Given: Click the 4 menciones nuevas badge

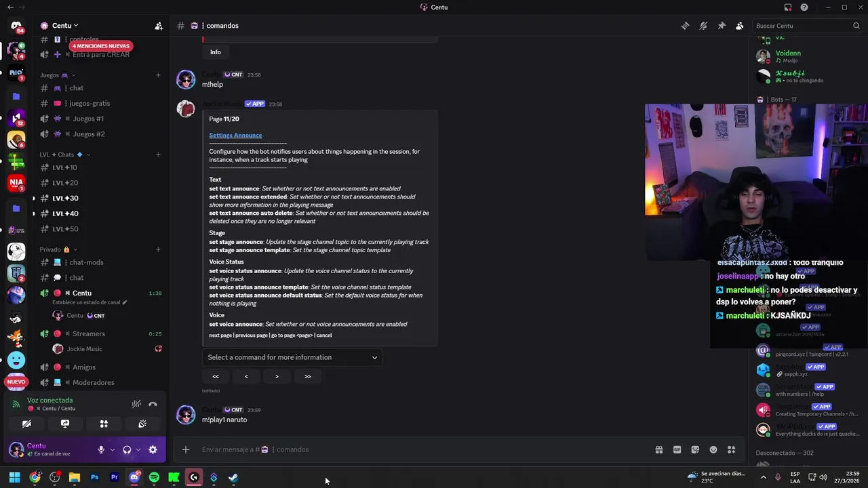Looking at the screenshot, I should pyautogui.click(x=101, y=46).
